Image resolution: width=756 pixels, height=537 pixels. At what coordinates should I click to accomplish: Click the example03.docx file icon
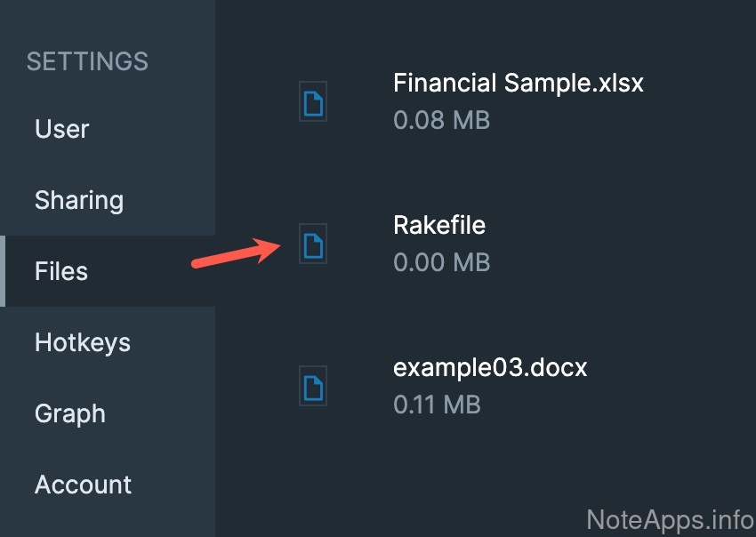(x=313, y=386)
